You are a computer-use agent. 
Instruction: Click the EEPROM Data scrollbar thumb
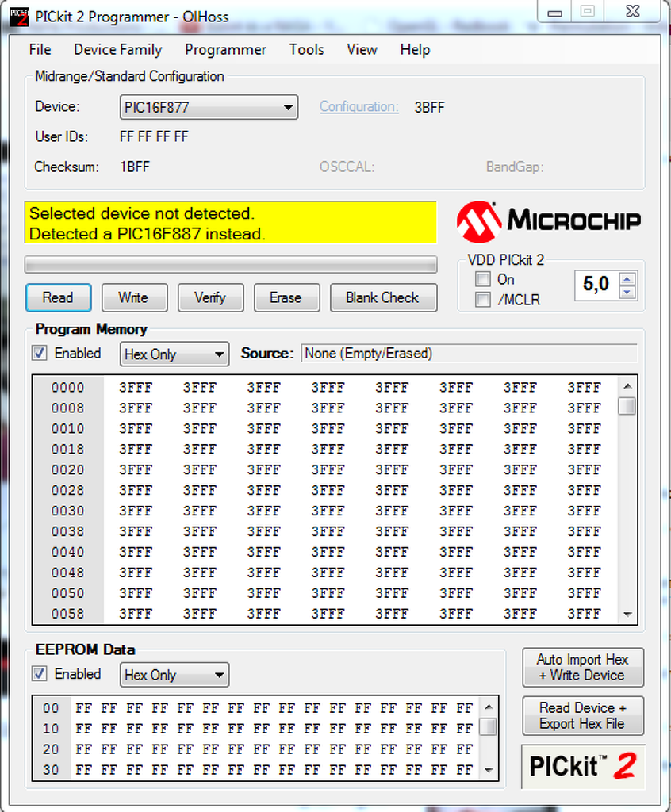[489, 726]
